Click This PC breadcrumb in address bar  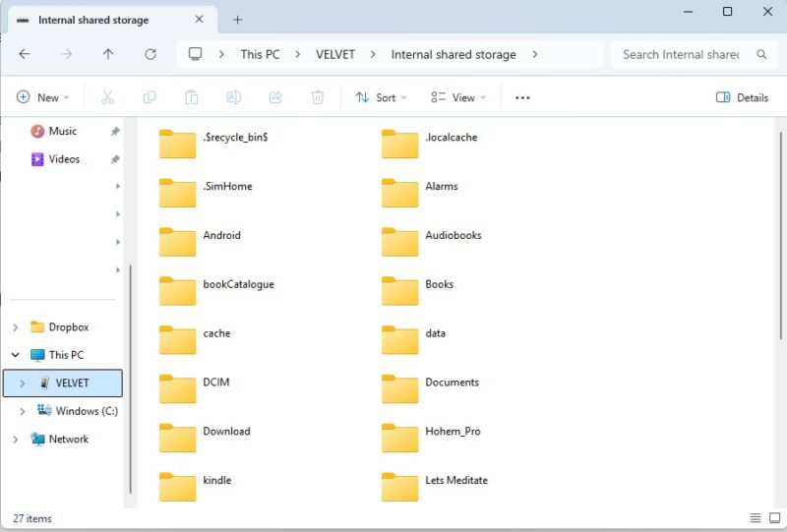(260, 54)
